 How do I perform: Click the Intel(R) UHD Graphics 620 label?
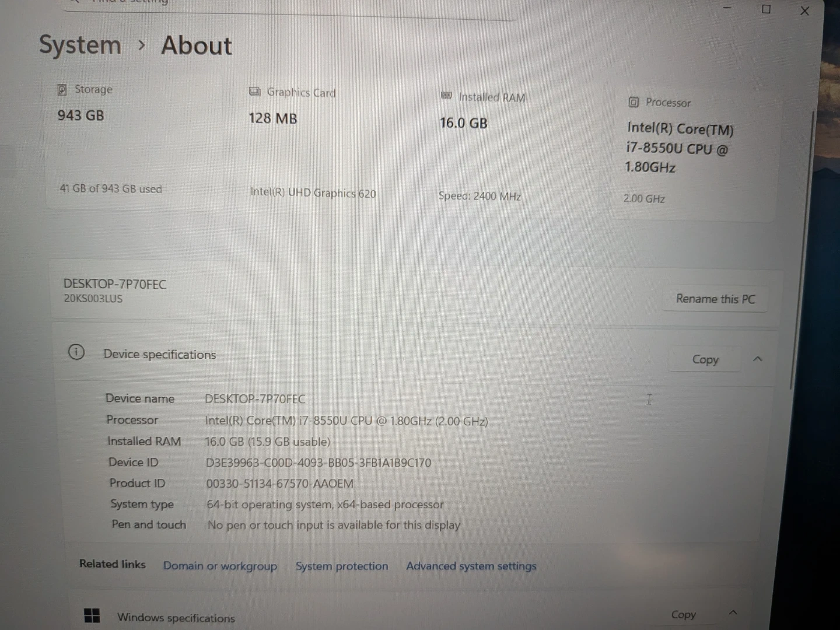tap(313, 193)
